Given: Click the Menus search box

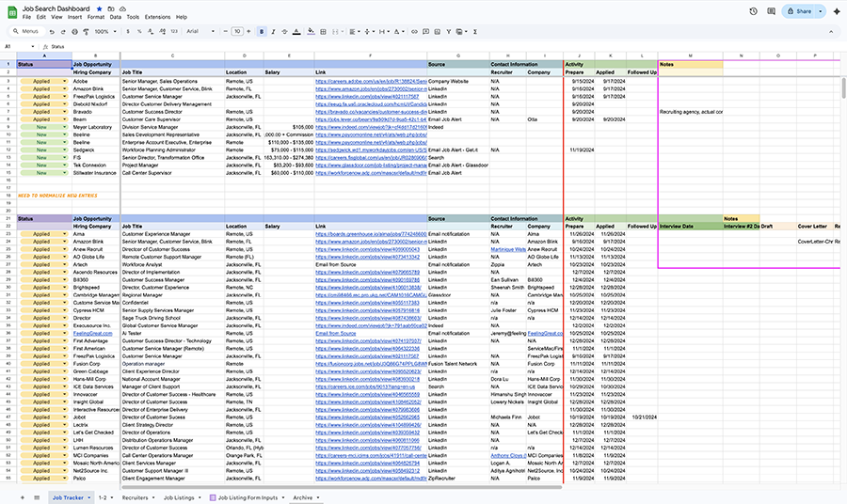Looking at the screenshot, I should (x=26, y=32).
